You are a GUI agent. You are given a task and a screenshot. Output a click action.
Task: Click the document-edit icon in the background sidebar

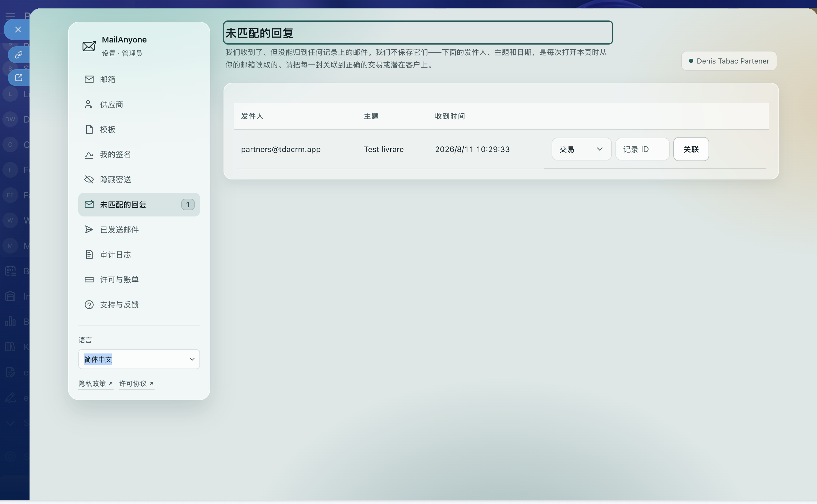[x=10, y=372]
